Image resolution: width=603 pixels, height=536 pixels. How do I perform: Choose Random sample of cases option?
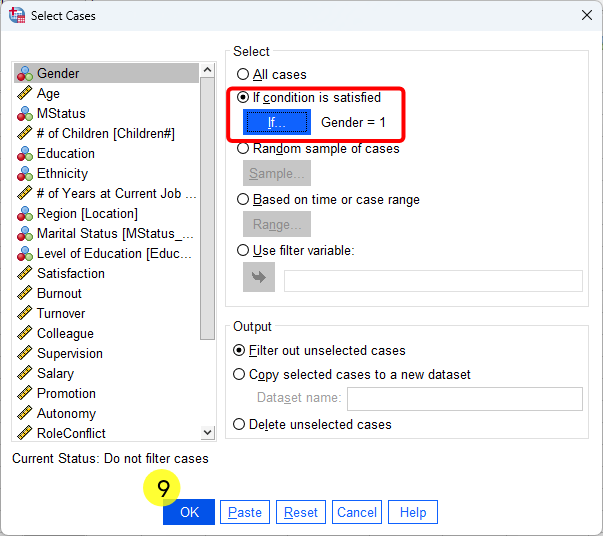243,148
